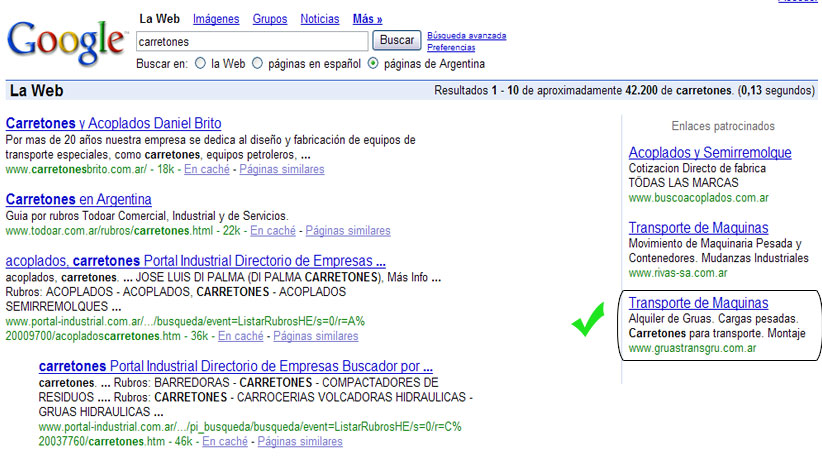Viewport: 822px width, 464px height.
Task: Click 'Alquiler de Gruas. Cargas pesadas.' ad text
Action: click(x=713, y=319)
